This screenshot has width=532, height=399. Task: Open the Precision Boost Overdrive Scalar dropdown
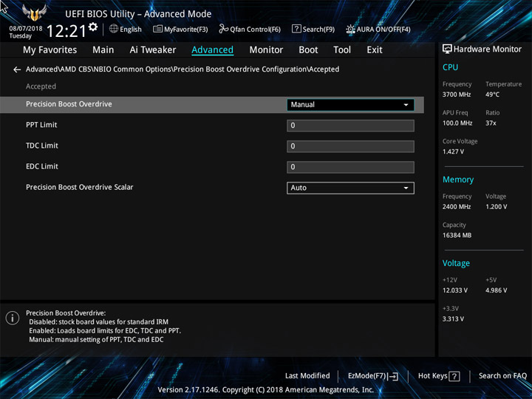pos(350,188)
